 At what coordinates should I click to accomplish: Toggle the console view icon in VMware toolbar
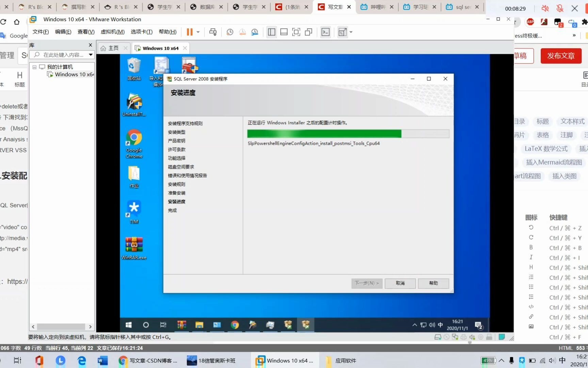326,32
